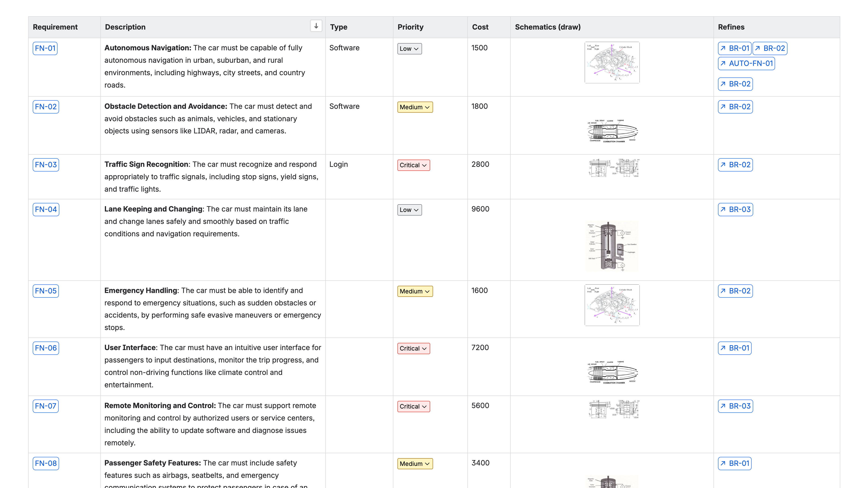
Task: Click the Priority column header
Action: [x=410, y=27]
